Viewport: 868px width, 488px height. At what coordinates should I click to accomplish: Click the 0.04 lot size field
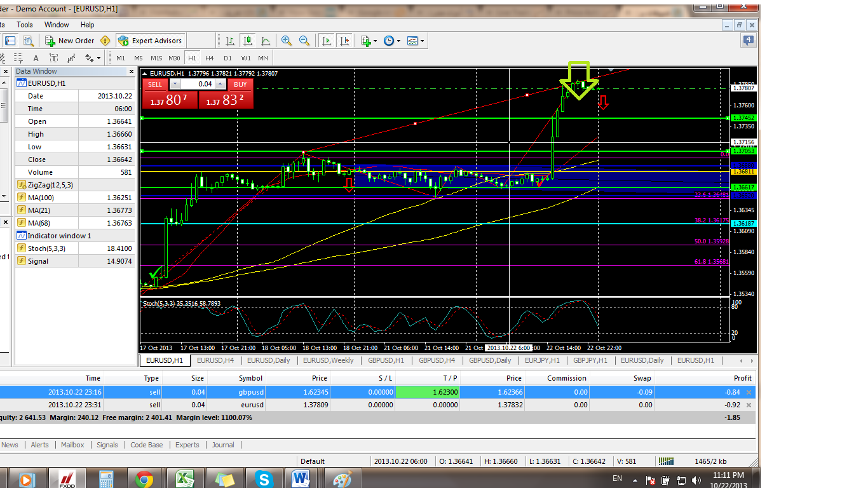tap(198, 84)
